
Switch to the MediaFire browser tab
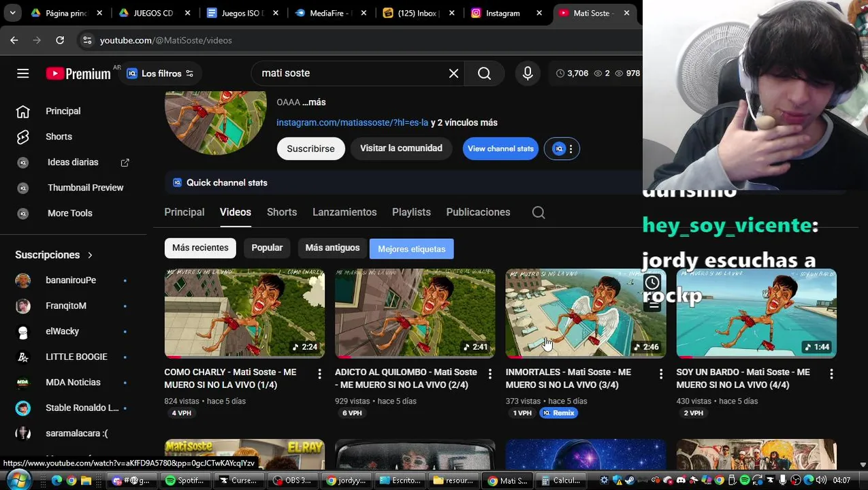click(330, 13)
